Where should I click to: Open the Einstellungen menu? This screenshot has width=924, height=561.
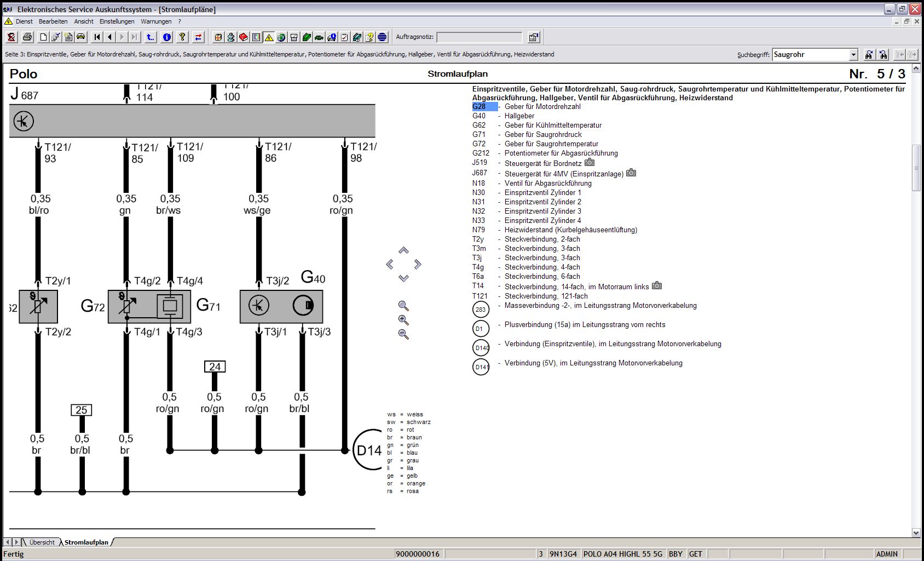[117, 21]
